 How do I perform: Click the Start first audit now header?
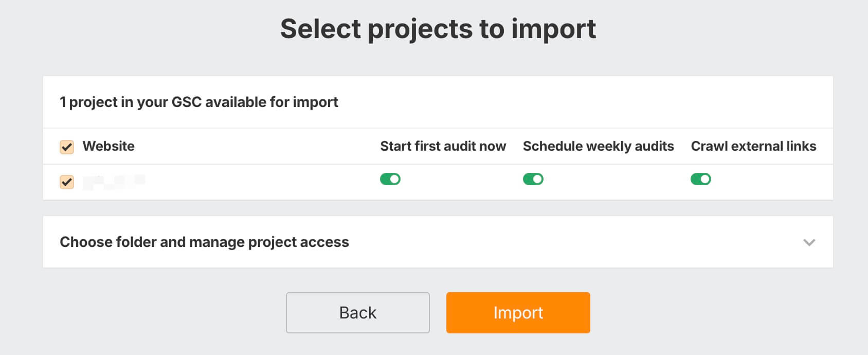click(443, 146)
